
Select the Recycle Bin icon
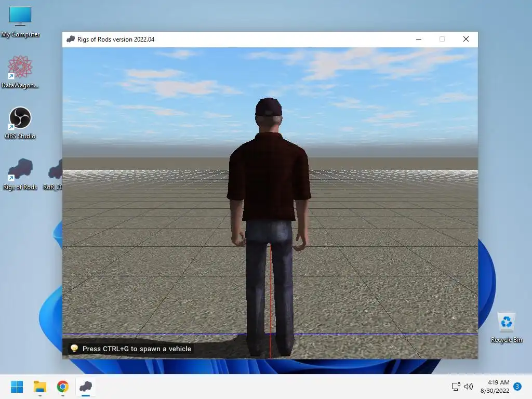(x=506, y=327)
